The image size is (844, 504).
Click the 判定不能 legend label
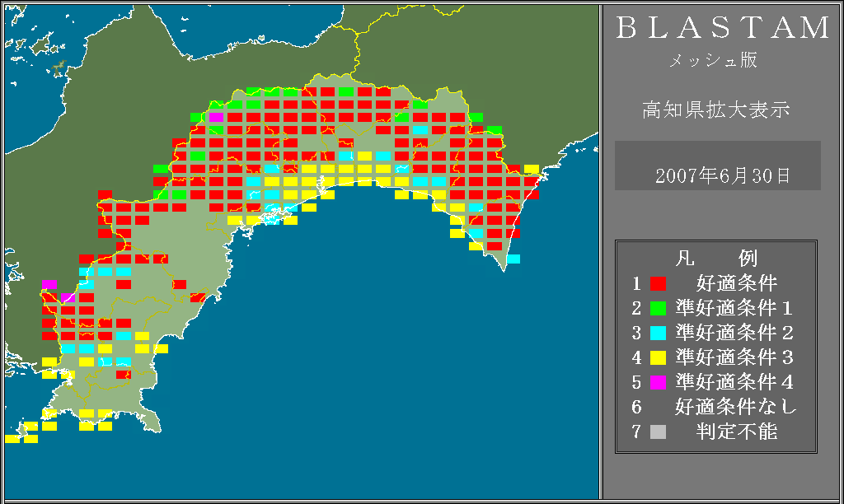point(736,432)
